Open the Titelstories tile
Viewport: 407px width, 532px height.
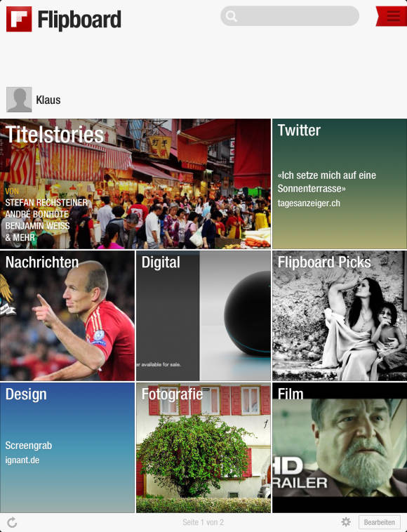click(x=135, y=184)
